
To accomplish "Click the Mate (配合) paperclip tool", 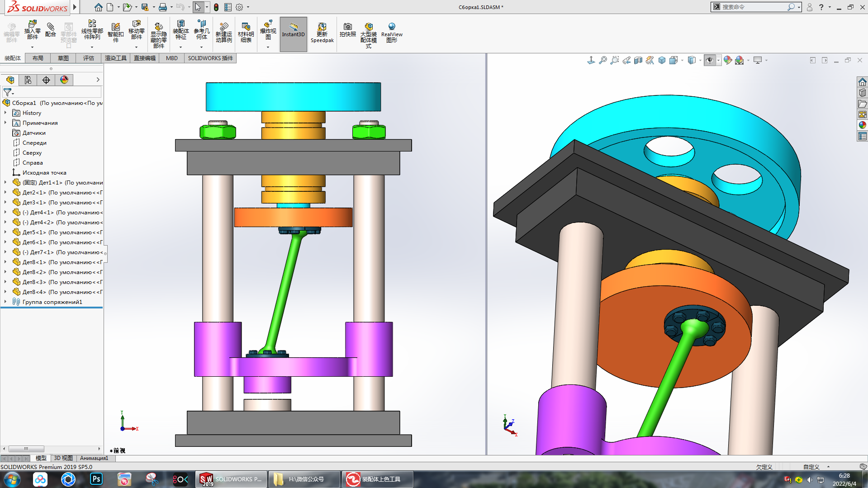I will [51, 30].
